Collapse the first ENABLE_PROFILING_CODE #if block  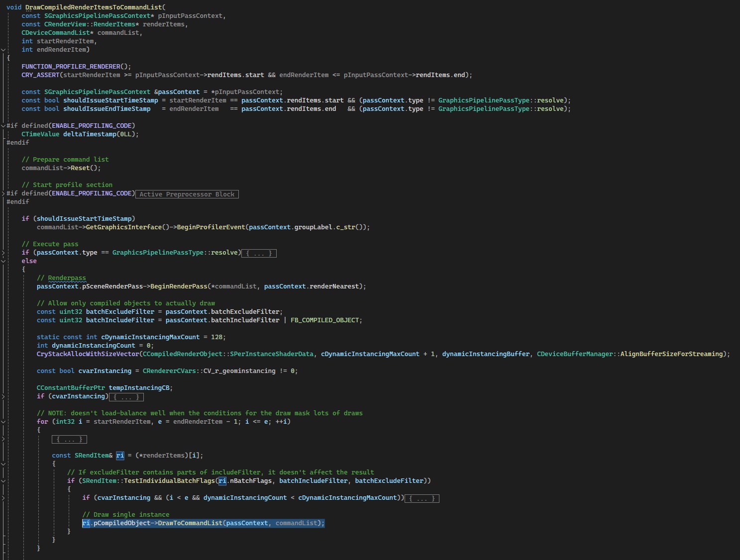click(x=3, y=126)
